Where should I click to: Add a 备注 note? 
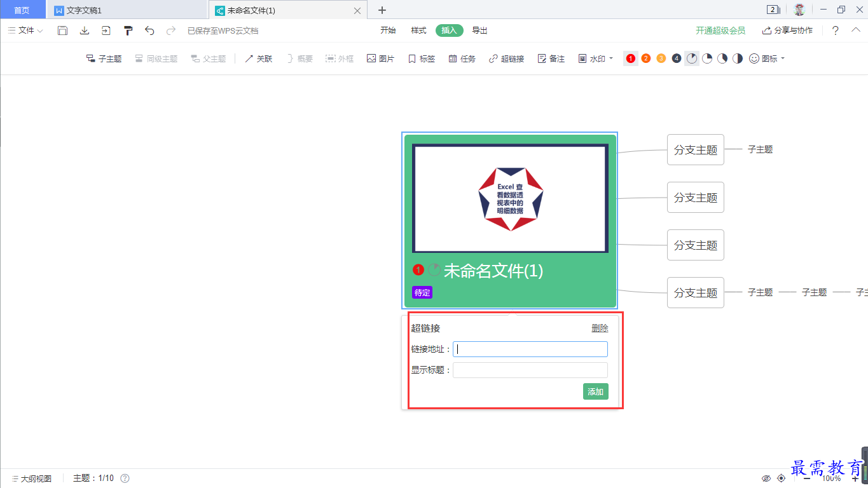[x=551, y=58]
